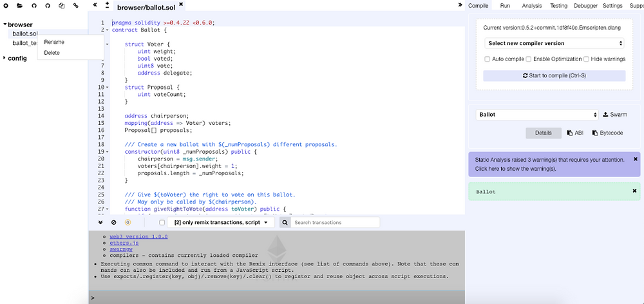Screen dimensions: 644x304
Task: Create a new file with the circle-plus icon
Action: pyautogui.click(x=6, y=6)
